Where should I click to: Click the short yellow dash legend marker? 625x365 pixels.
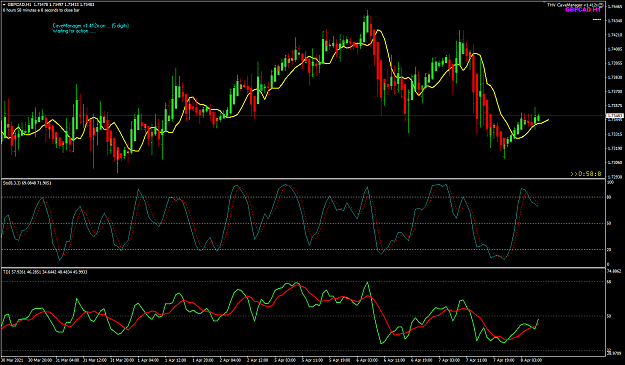(597, 19)
